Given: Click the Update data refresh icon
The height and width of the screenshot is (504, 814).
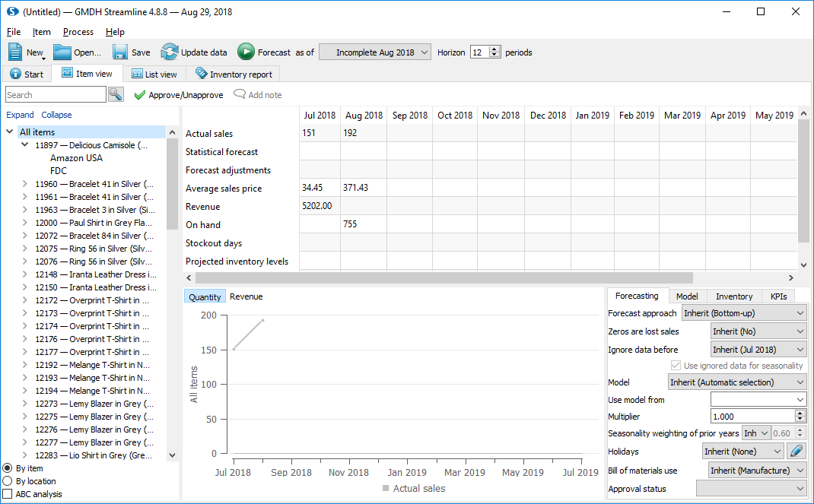Looking at the screenshot, I should pyautogui.click(x=169, y=52).
